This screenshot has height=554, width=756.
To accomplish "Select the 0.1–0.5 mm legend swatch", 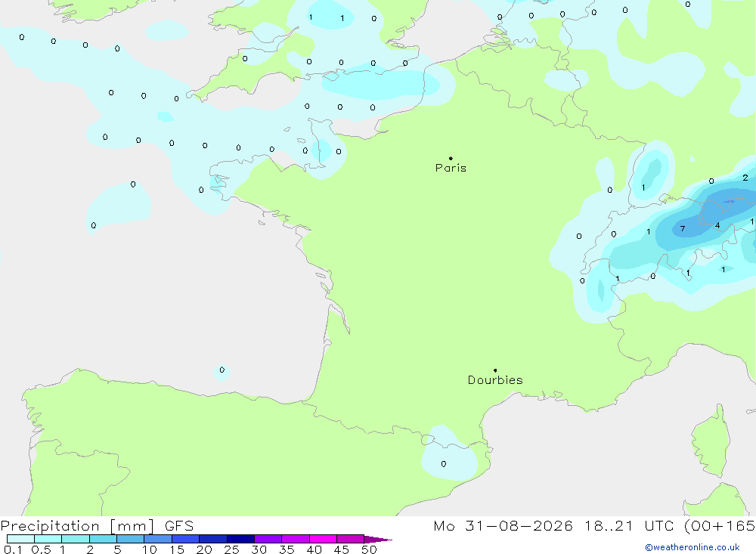I will [x=20, y=539].
